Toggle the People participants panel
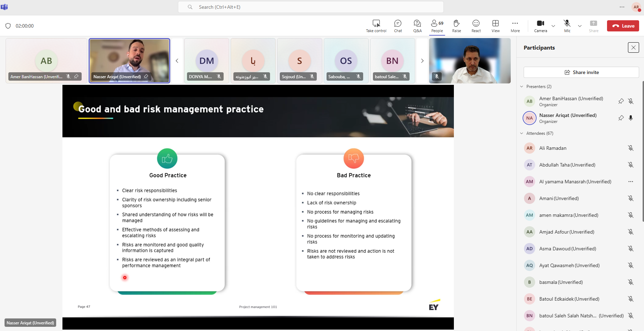 437,26
